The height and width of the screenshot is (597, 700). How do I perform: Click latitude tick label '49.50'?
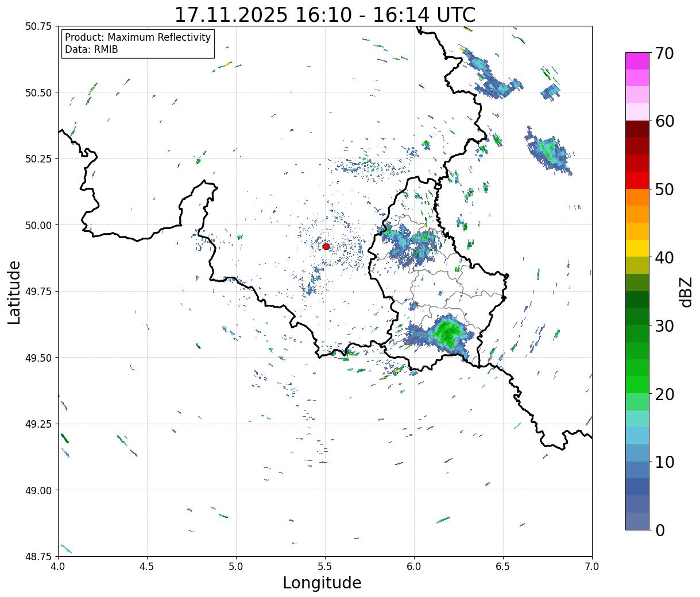coord(38,358)
